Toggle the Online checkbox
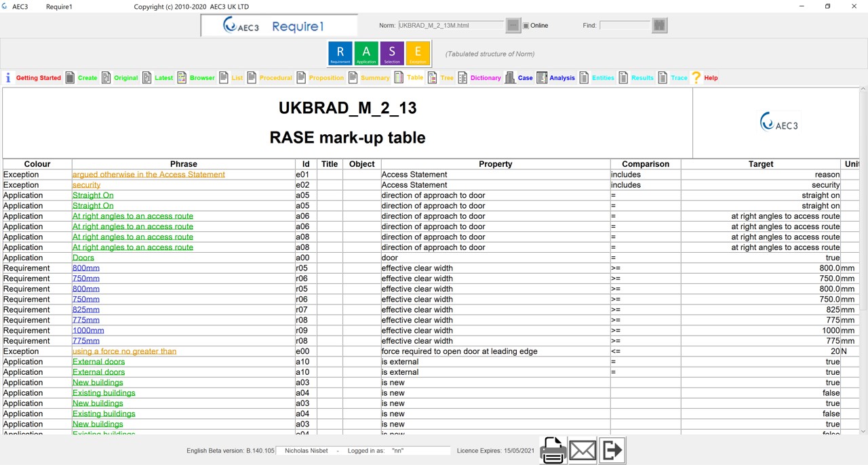Viewport: 868px width, 465px height. tap(526, 26)
